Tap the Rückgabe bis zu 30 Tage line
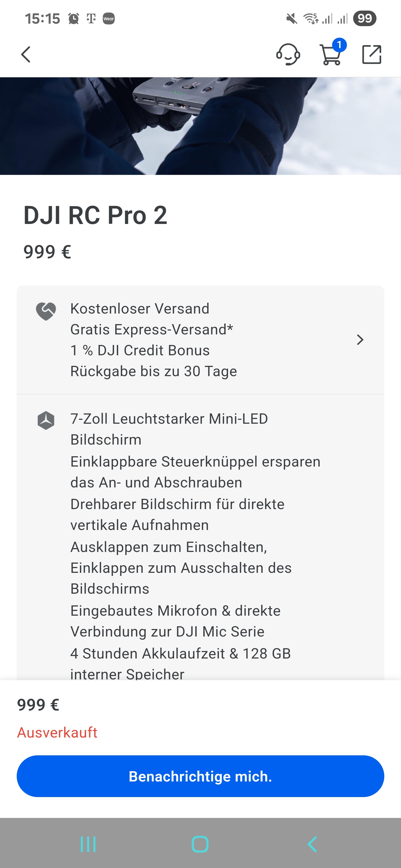This screenshot has width=401, height=868. click(153, 371)
